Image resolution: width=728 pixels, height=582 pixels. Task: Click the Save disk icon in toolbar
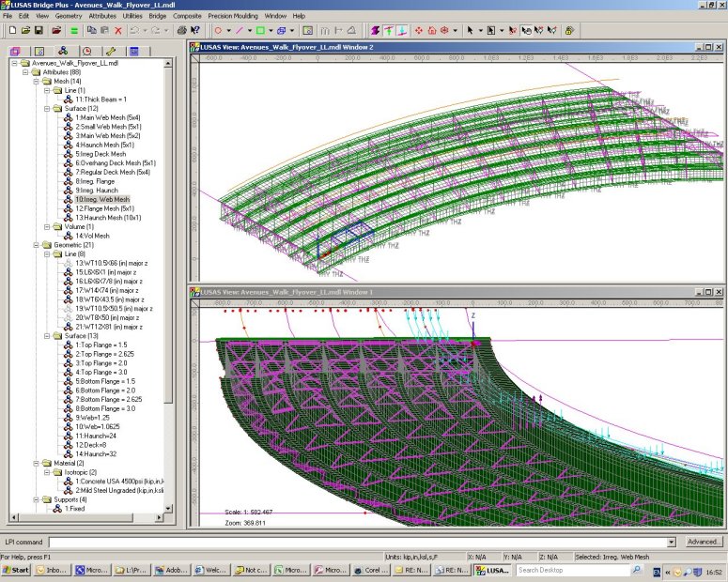[x=39, y=30]
